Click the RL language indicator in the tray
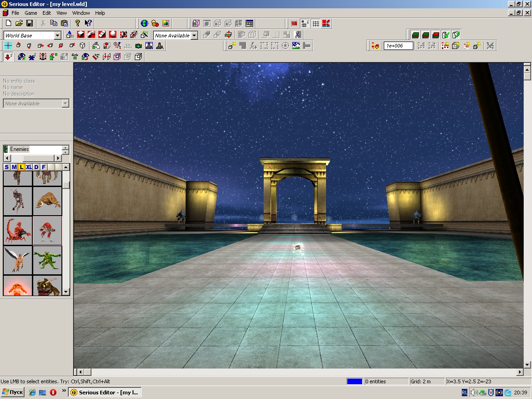 tap(465, 392)
